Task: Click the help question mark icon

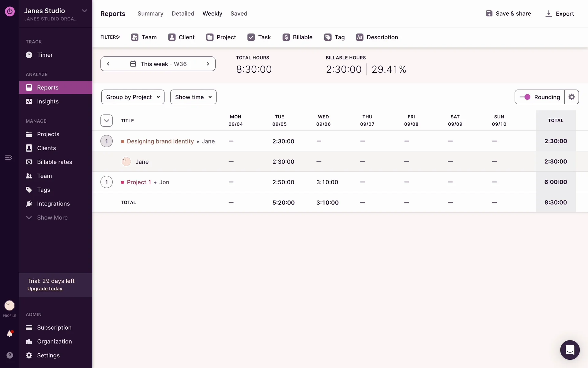Action: 9,355
